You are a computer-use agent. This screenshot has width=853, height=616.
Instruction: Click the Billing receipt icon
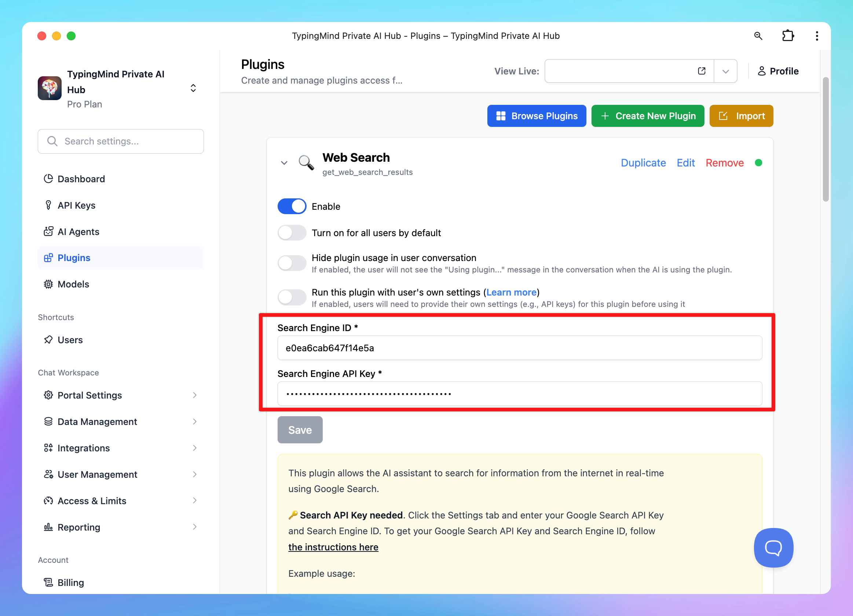(x=48, y=583)
